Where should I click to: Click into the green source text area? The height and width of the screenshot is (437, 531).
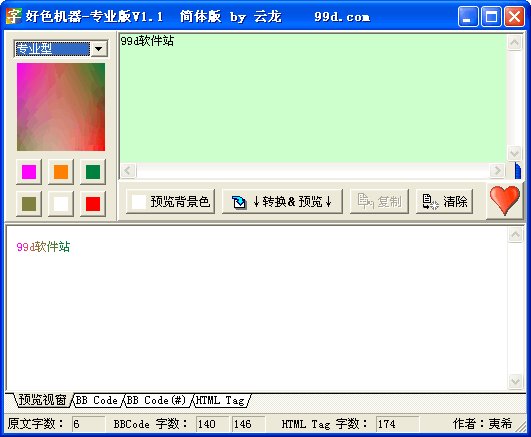point(313,98)
